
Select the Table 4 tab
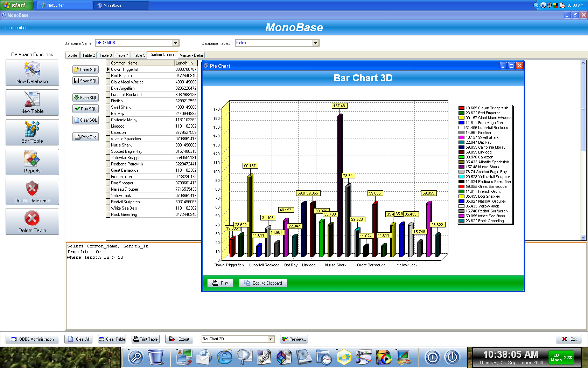(x=122, y=55)
